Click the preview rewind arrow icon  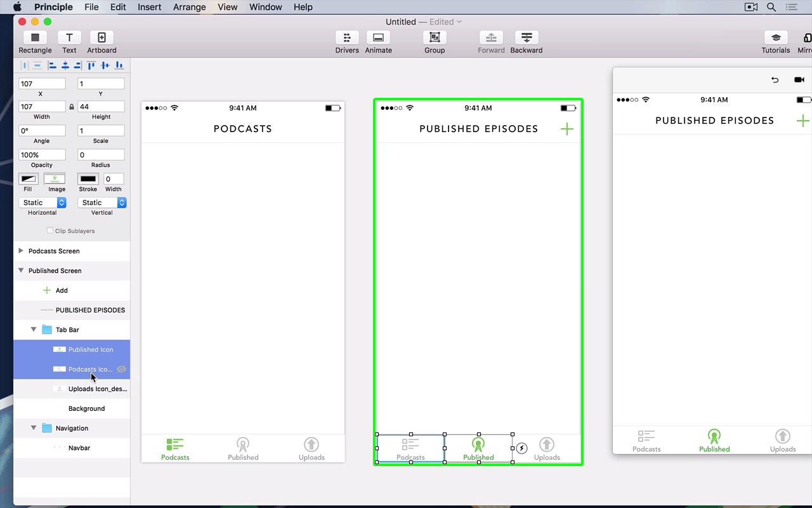coord(775,80)
